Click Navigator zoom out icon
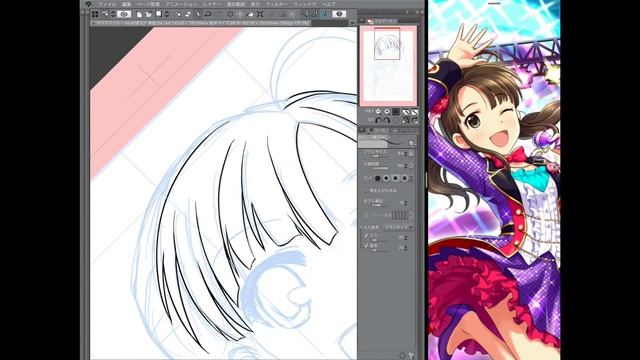This screenshot has width=640, height=360. (378, 111)
